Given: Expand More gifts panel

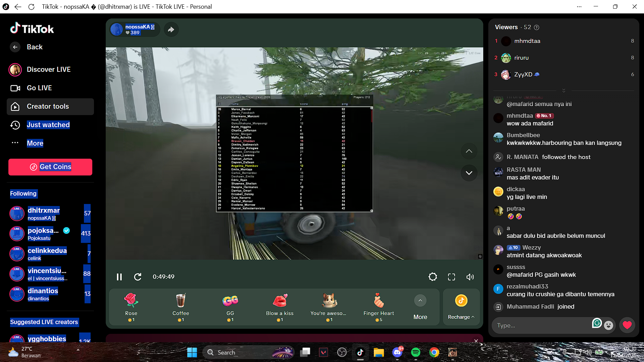Looking at the screenshot, I should 420,307.
